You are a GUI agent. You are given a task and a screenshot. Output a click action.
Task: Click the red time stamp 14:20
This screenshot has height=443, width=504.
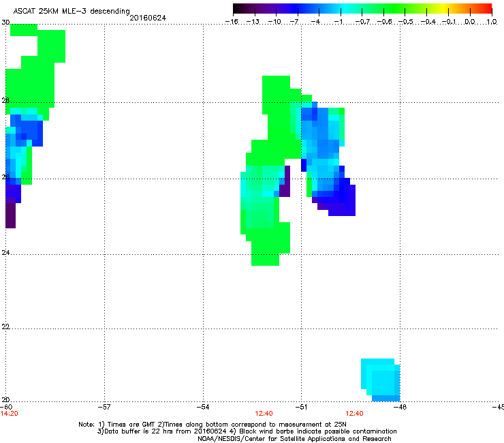pos(10,414)
